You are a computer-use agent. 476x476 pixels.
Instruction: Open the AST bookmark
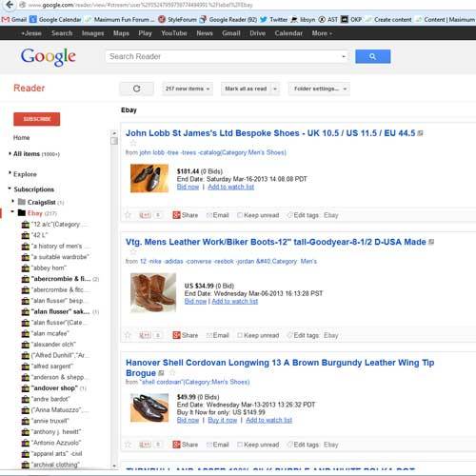tap(328, 20)
